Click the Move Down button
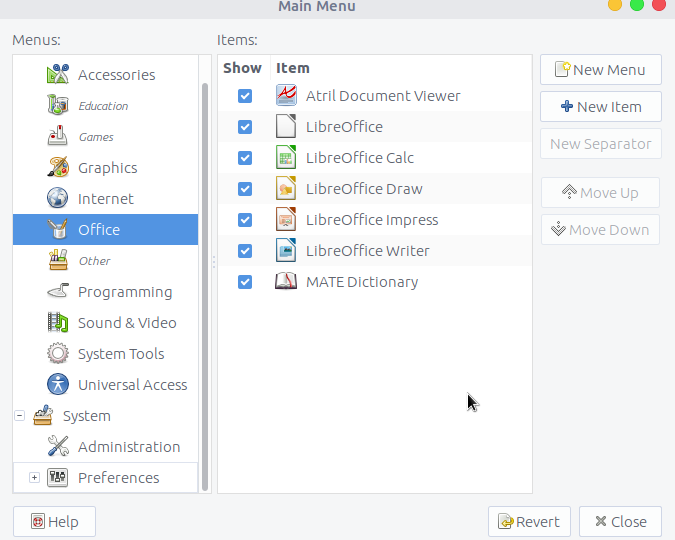Image resolution: width=675 pixels, height=540 pixels. pos(600,230)
